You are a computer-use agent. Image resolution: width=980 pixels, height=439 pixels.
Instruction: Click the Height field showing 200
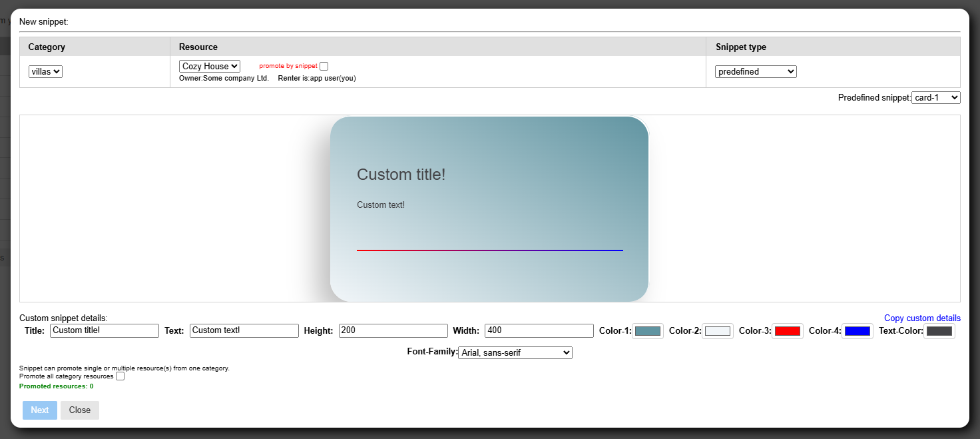(x=393, y=331)
